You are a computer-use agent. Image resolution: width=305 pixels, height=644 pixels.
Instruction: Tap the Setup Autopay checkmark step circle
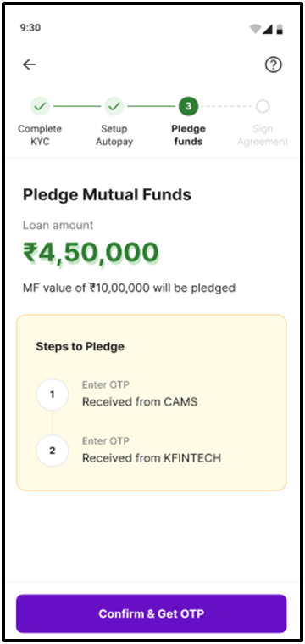click(114, 107)
